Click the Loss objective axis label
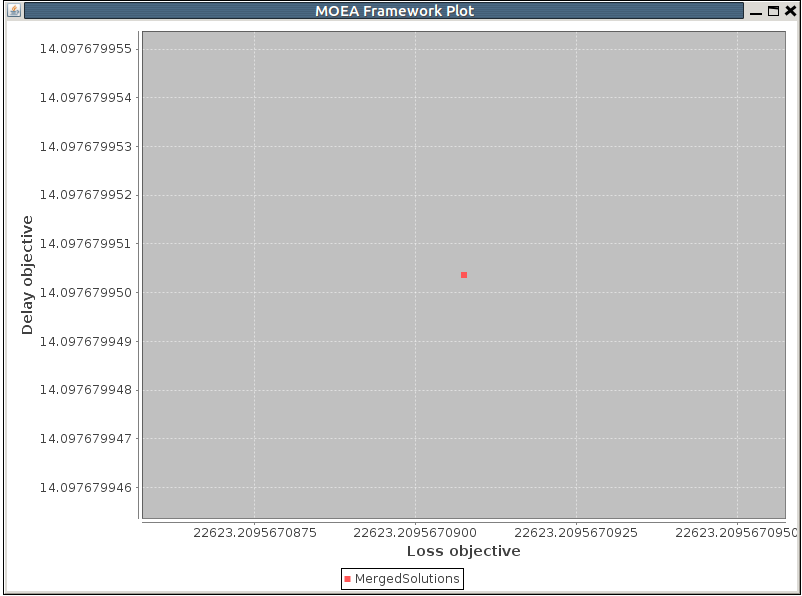802x596 pixels. point(463,551)
